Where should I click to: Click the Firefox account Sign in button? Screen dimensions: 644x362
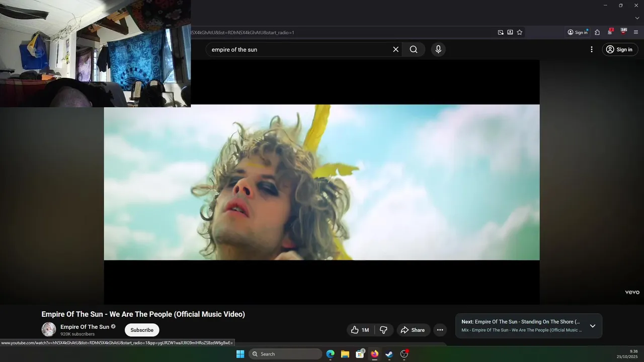click(578, 32)
